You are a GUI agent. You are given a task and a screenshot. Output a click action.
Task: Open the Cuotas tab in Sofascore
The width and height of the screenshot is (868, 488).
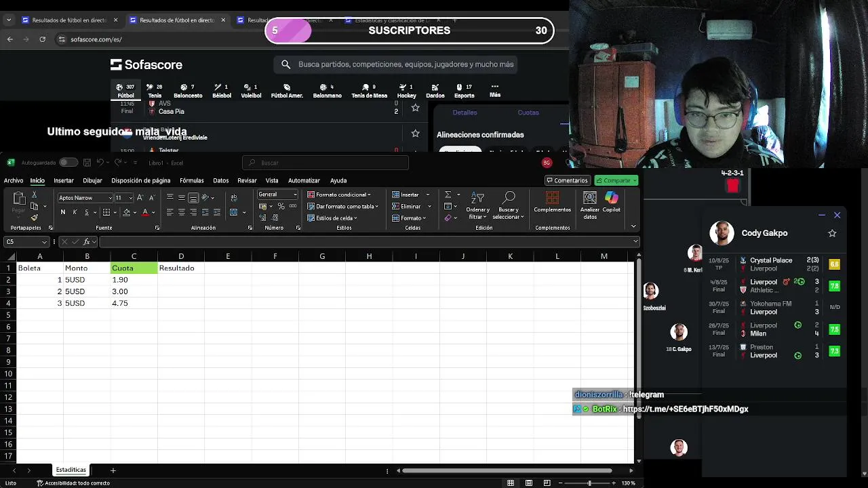[528, 113]
